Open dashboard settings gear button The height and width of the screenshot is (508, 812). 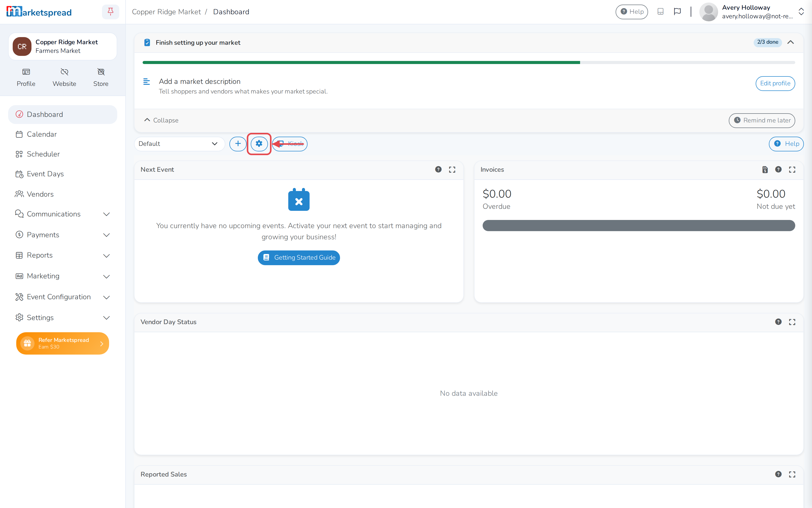(x=259, y=144)
